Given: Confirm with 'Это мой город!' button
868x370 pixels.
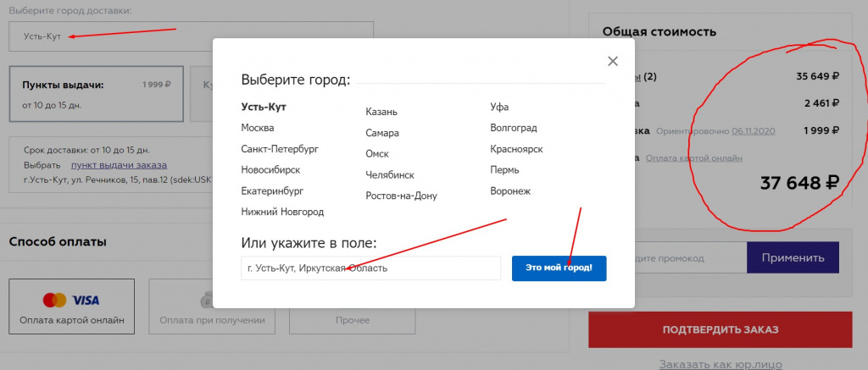Looking at the screenshot, I should click(559, 268).
